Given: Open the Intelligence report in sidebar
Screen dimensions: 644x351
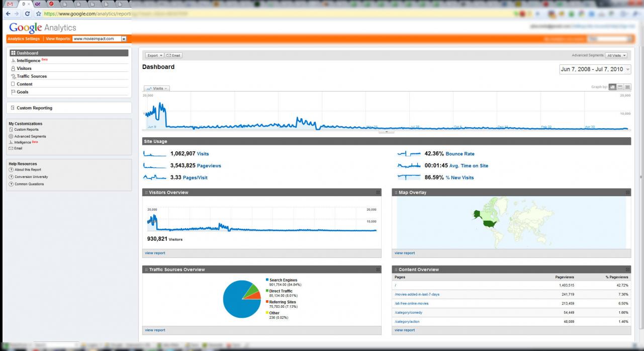Looking at the screenshot, I should 28,61.
